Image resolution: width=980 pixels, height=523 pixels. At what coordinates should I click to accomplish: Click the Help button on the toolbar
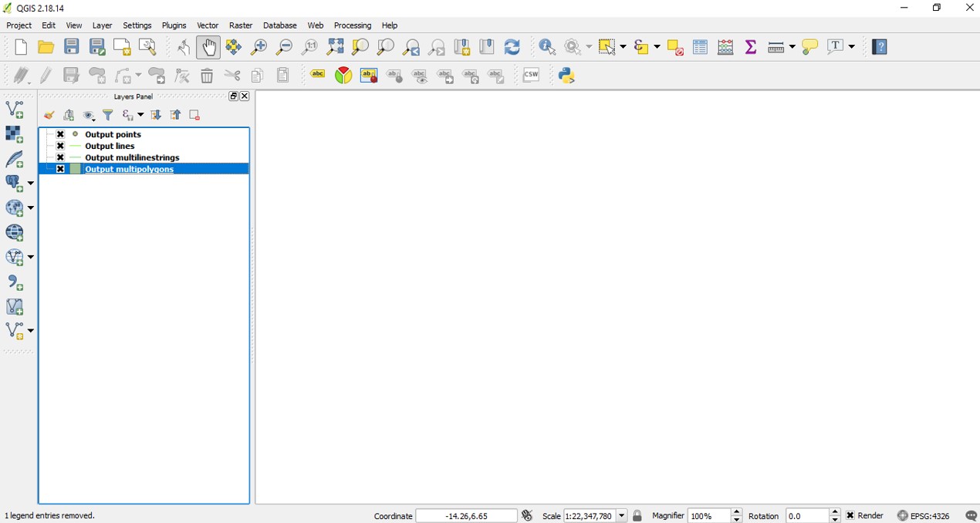pyautogui.click(x=879, y=46)
